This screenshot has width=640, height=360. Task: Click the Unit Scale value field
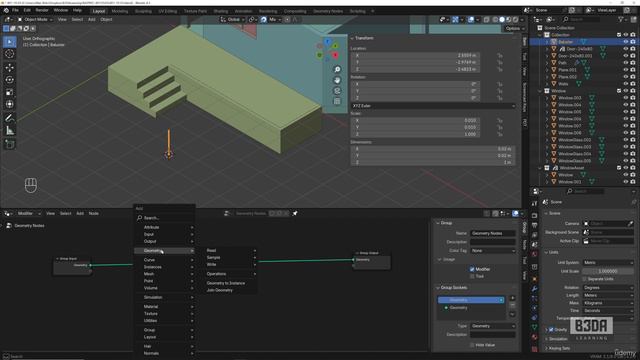[608, 271]
